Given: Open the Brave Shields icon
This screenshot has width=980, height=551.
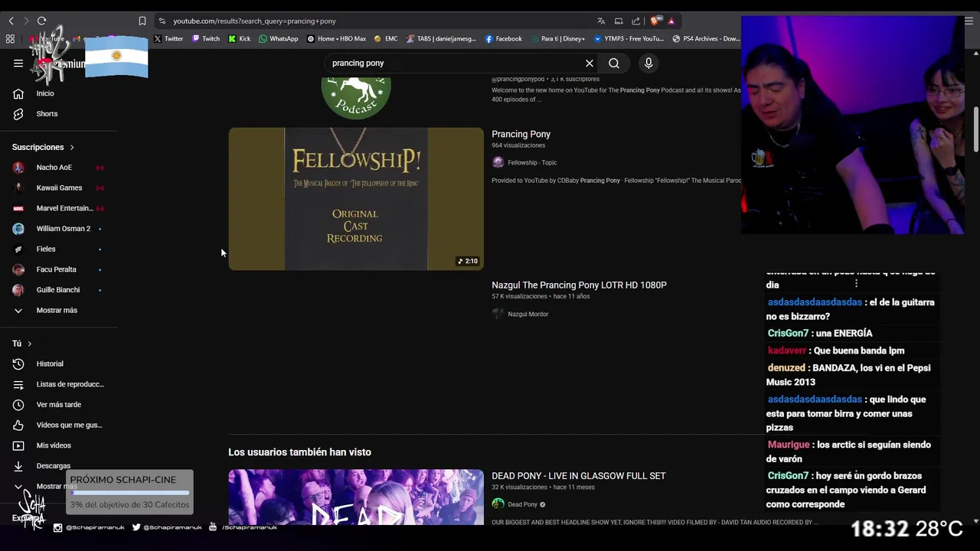Looking at the screenshot, I should tap(656, 21).
